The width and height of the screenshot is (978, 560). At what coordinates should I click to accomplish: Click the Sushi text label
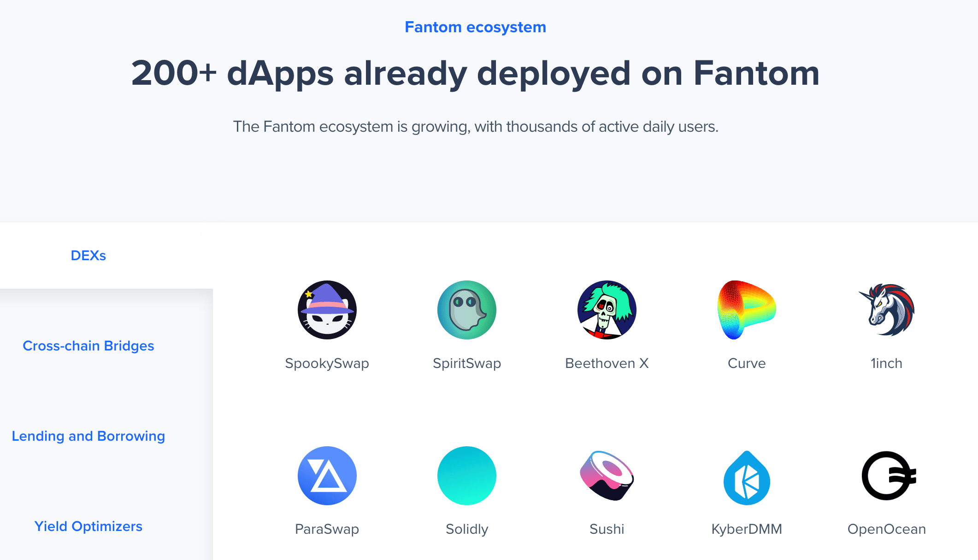coord(607,529)
